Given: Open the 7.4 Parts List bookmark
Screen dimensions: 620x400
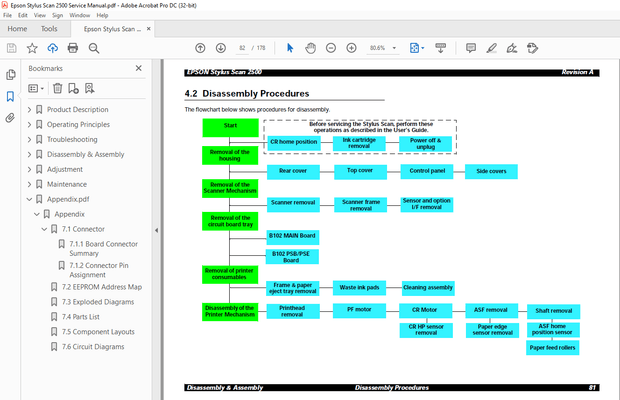Looking at the screenshot, I should click(x=84, y=317).
